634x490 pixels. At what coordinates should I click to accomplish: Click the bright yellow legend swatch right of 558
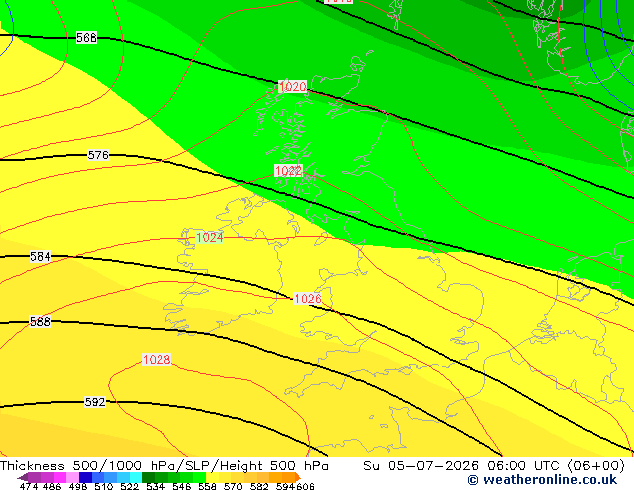[212, 477]
